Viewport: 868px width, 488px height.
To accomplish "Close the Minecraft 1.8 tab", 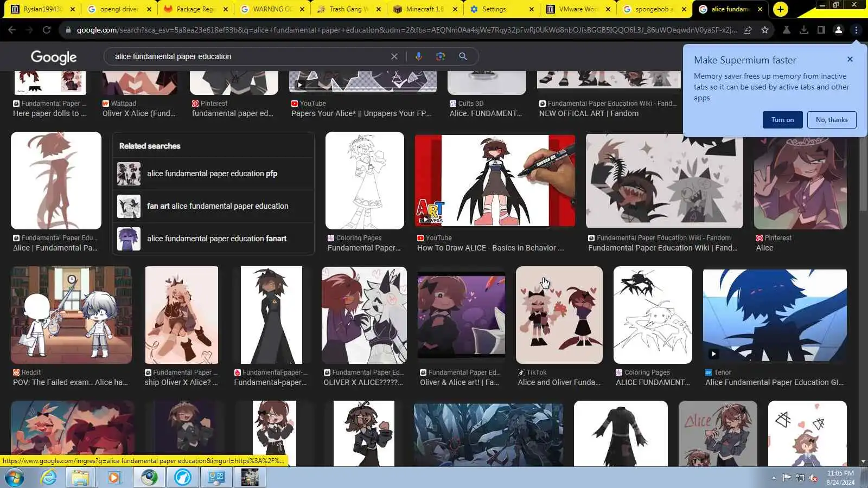I will pyautogui.click(x=455, y=9).
